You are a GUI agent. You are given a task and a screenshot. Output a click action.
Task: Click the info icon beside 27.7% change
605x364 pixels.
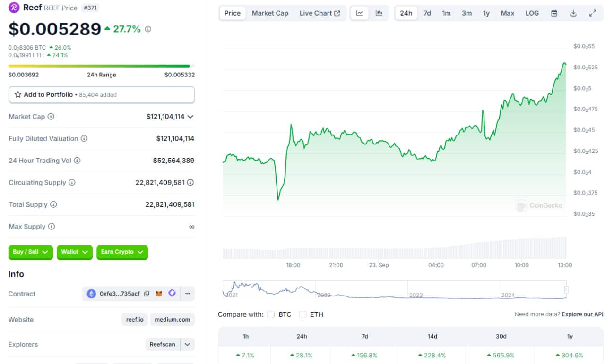pos(148,29)
